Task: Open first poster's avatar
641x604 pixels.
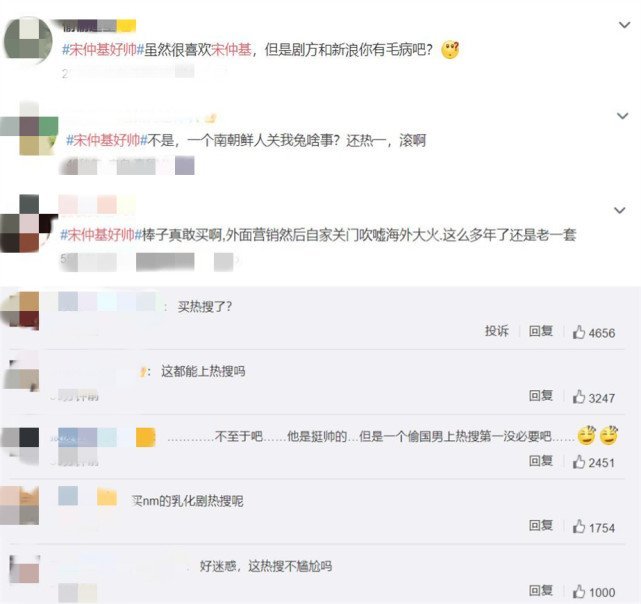Action: pyautogui.click(x=28, y=40)
